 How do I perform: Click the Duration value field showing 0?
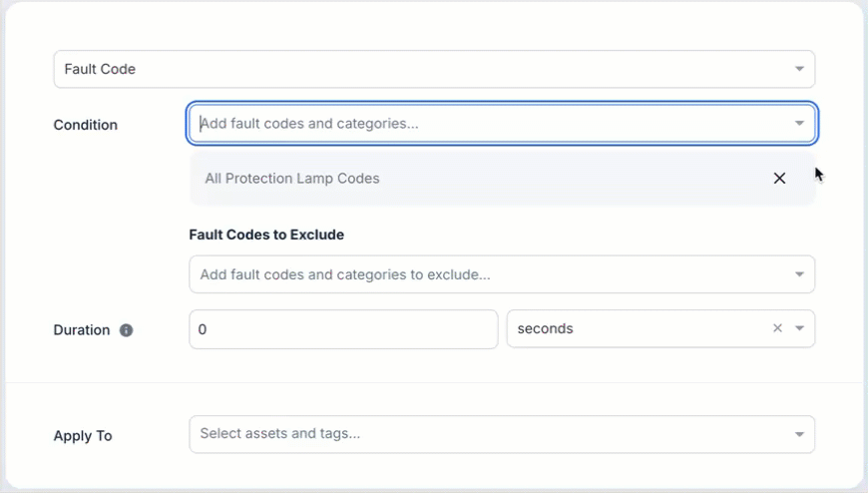[342, 329]
